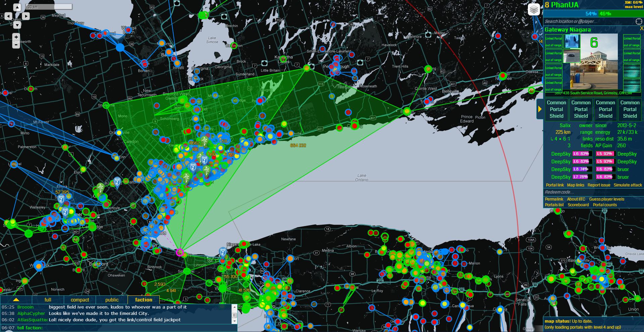
Task: Click the L8 74% resonator bar
Action: click(x=582, y=169)
